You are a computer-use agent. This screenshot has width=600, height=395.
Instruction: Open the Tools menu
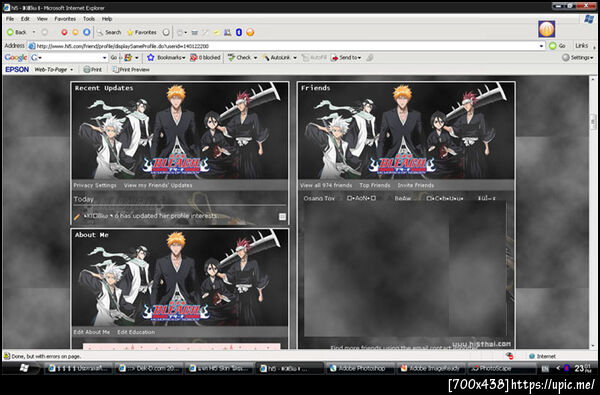89,19
